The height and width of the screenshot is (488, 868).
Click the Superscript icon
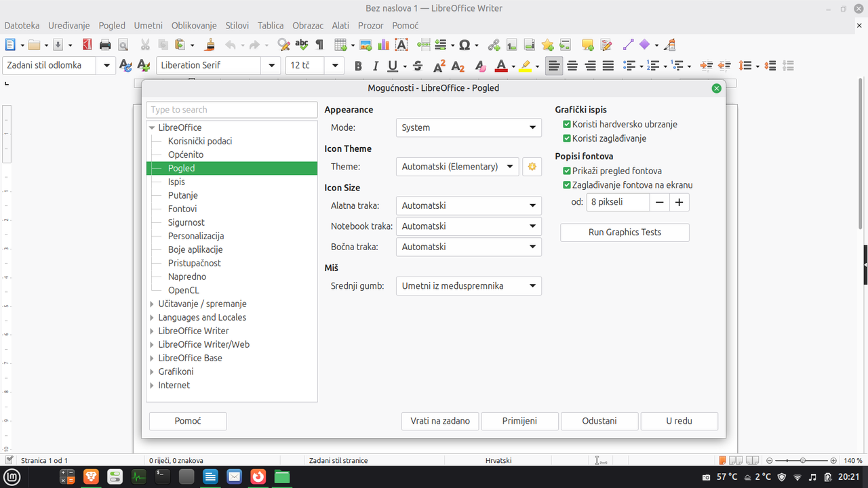tap(439, 66)
